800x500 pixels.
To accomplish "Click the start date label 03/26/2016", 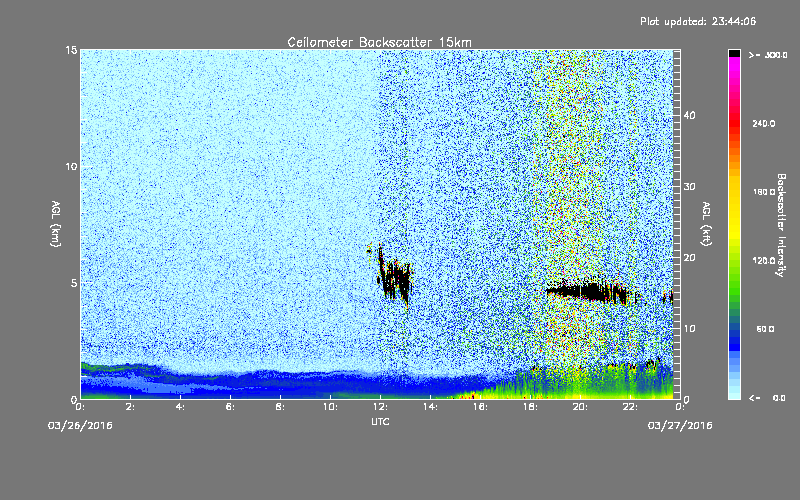I will [80, 426].
